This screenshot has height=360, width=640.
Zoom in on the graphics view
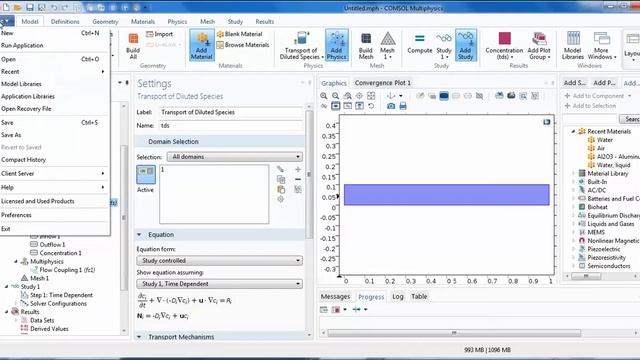click(x=324, y=96)
